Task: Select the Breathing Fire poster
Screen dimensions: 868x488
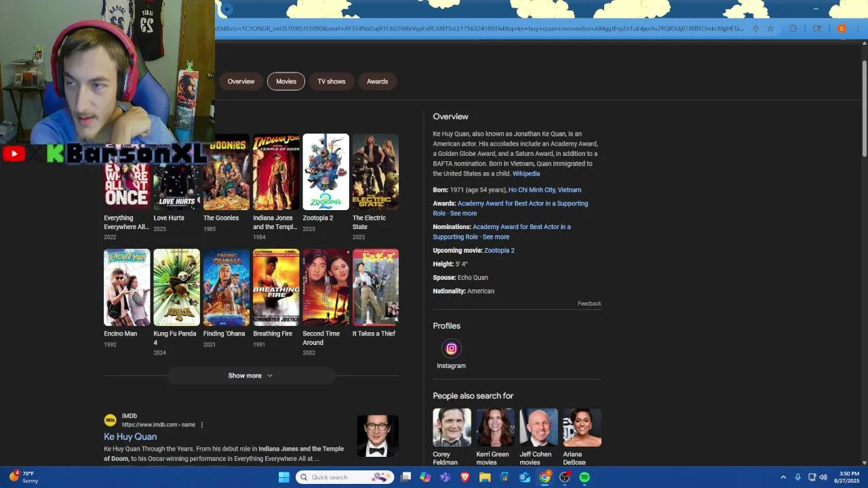Action: point(276,287)
